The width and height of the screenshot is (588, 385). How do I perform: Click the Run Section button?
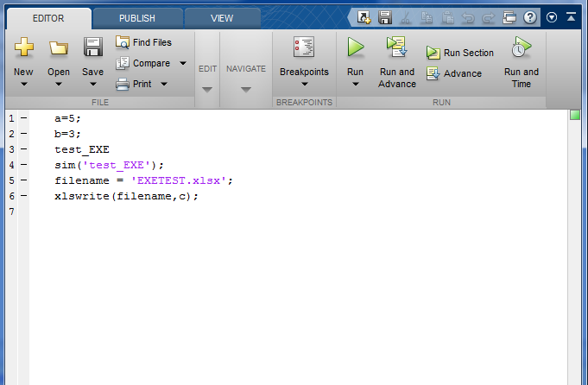pos(460,53)
